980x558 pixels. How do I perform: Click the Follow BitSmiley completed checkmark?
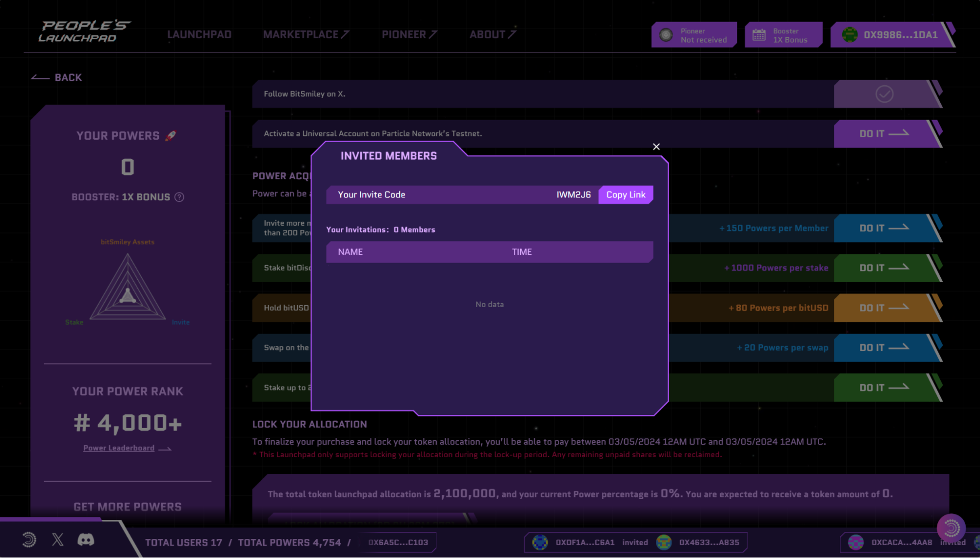pyautogui.click(x=884, y=94)
